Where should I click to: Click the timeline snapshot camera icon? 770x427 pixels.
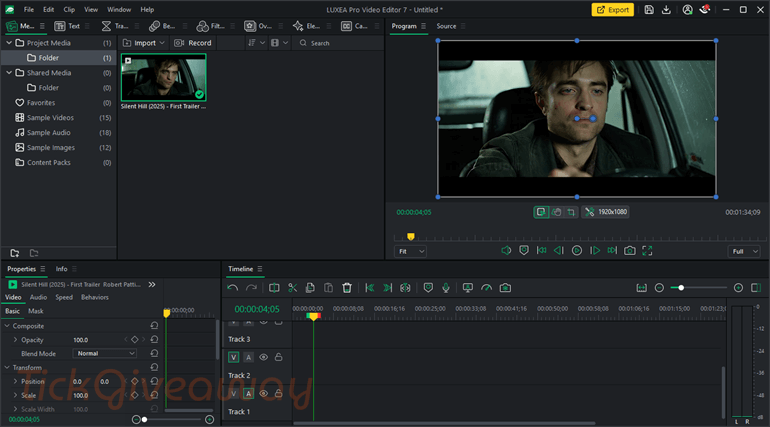(505, 288)
